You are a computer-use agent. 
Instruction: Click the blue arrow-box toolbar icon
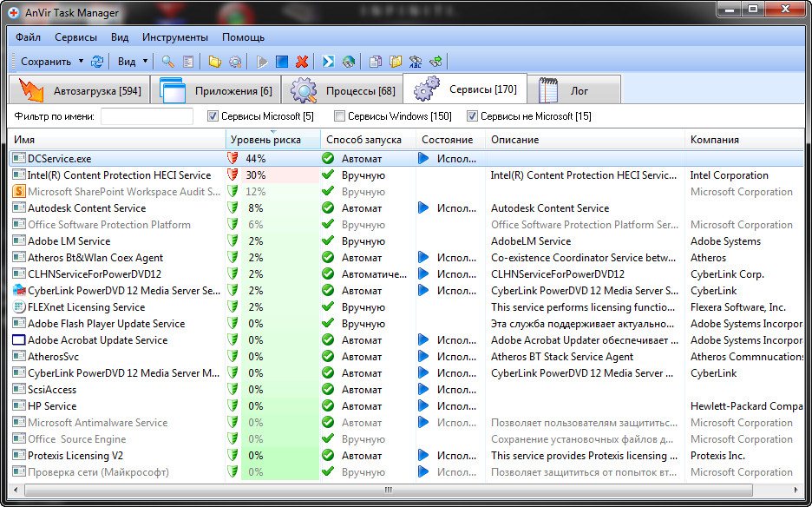click(328, 62)
